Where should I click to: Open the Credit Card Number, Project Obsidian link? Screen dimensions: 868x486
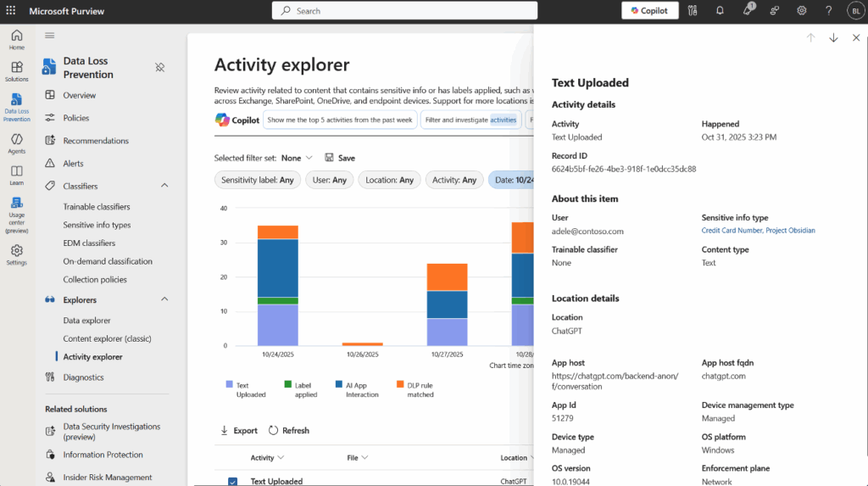click(758, 231)
